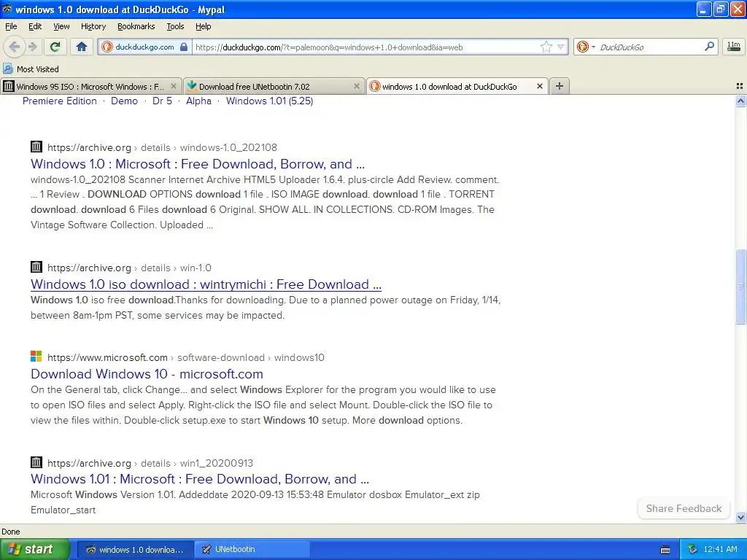747x560 pixels.
Task: Click archive.org favicon beside win1_20200913 result
Action: [x=36, y=462]
